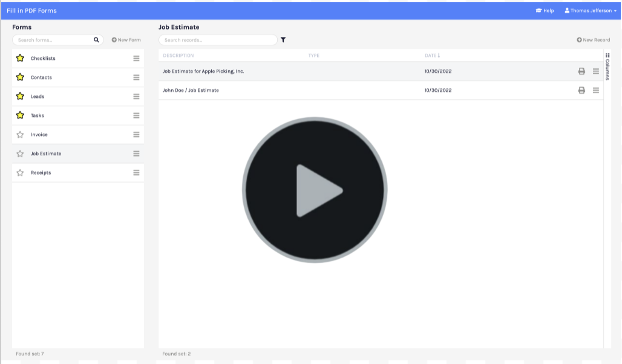
Task: Toggle favorite star for Invoice form
Action: [x=20, y=135]
